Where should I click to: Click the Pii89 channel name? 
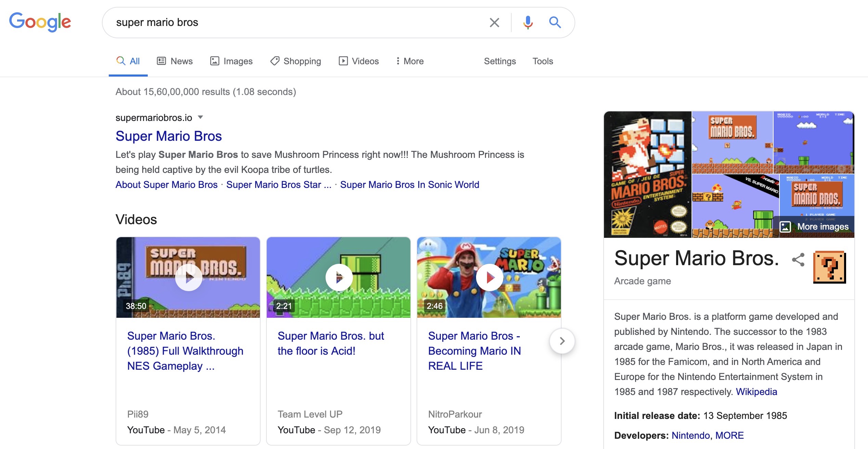tap(138, 414)
